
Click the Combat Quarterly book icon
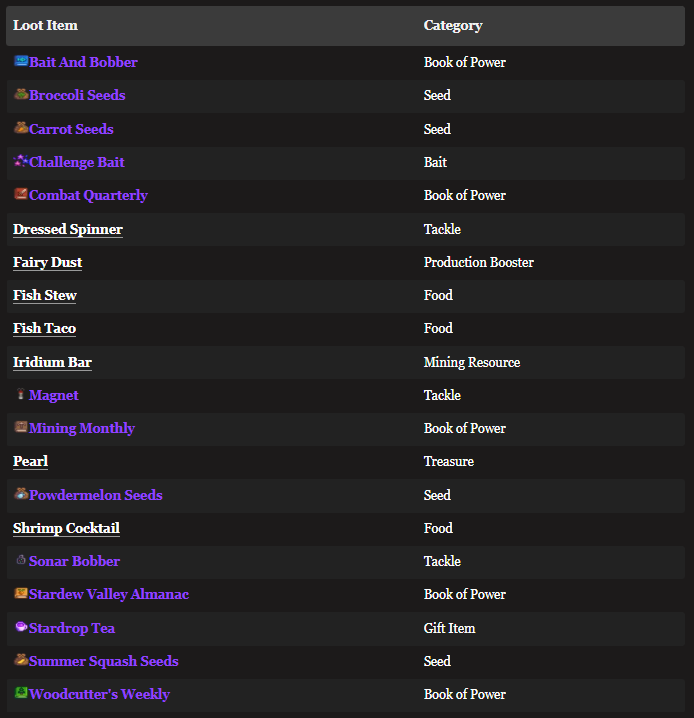pyautogui.click(x=21, y=194)
